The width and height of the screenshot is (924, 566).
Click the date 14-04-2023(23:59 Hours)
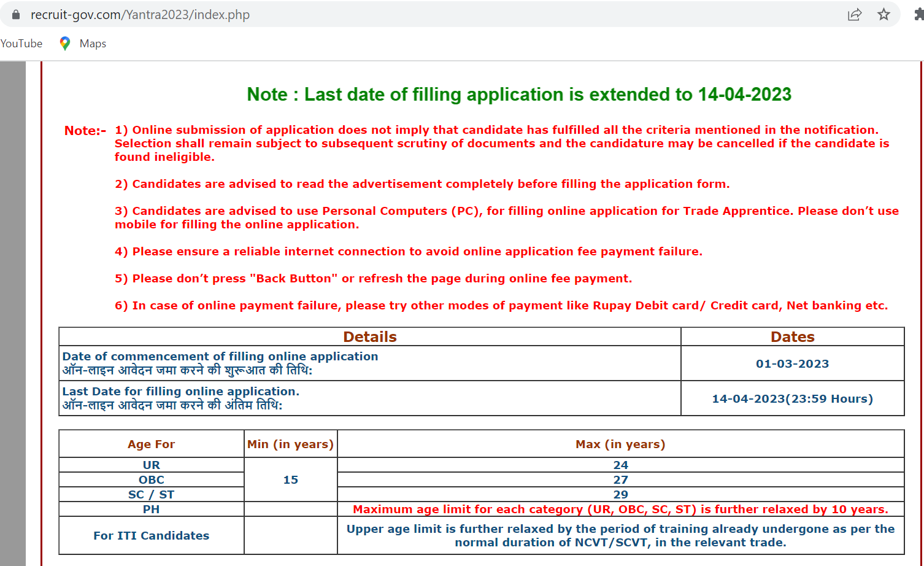click(x=792, y=398)
